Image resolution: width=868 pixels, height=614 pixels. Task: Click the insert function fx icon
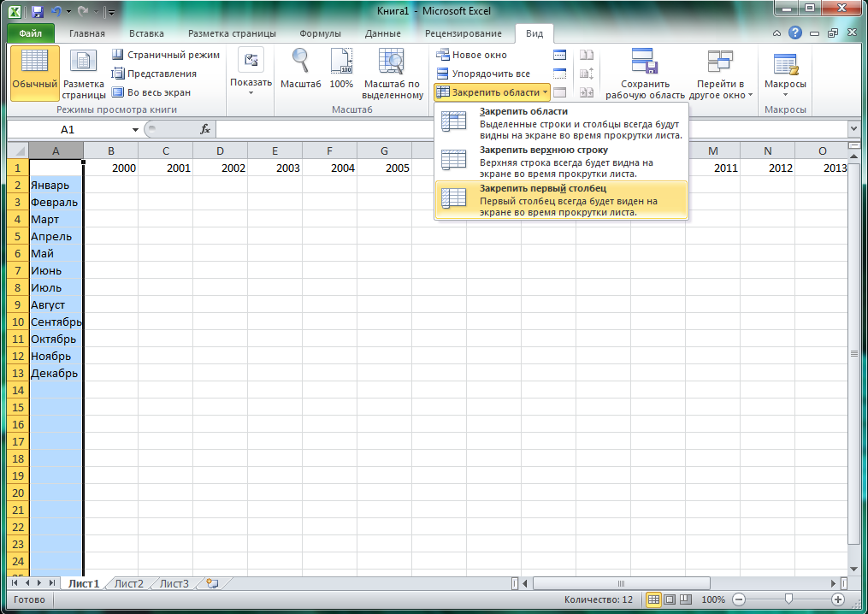coord(205,129)
